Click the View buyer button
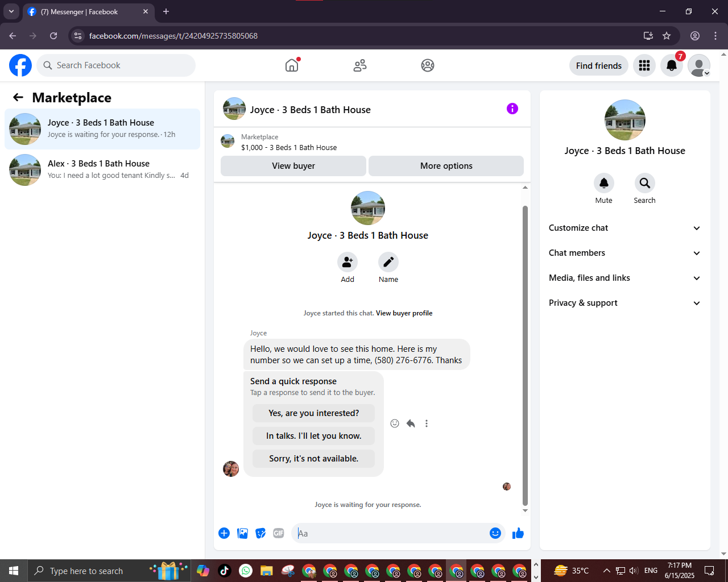Image resolution: width=728 pixels, height=582 pixels. point(293,166)
